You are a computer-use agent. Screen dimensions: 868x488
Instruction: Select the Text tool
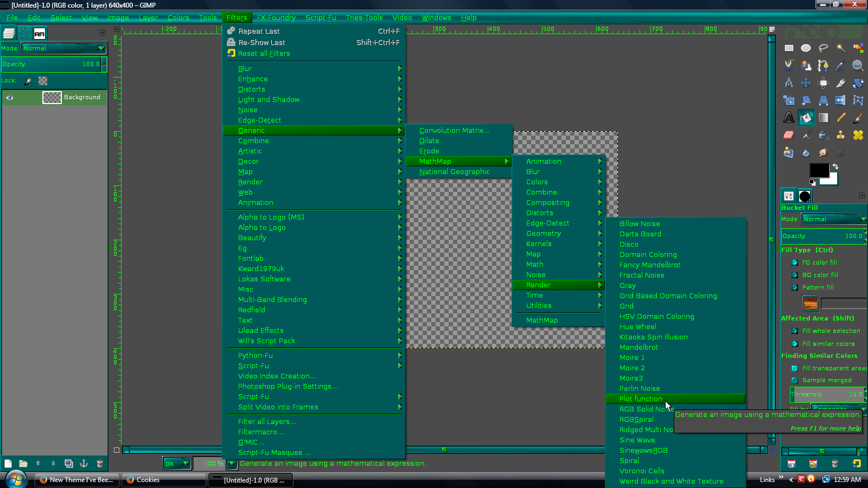(x=789, y=118)
